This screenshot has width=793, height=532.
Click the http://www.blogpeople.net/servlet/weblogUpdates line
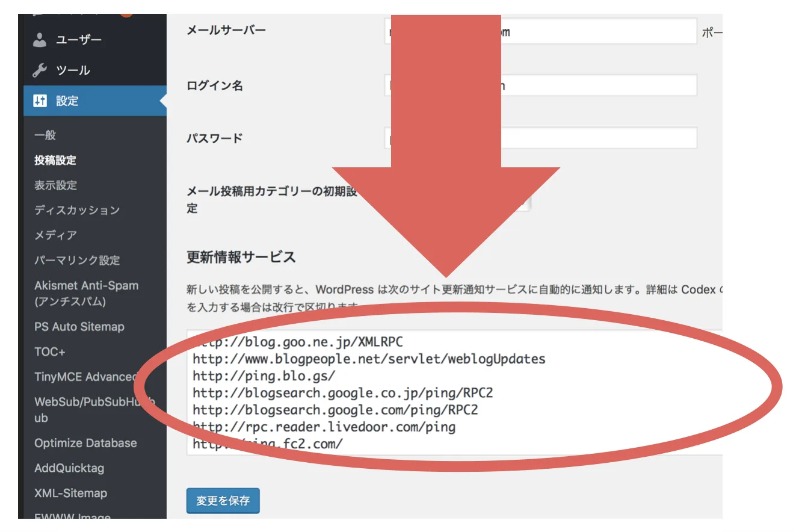pyautogui.click(x=369, y=359)
